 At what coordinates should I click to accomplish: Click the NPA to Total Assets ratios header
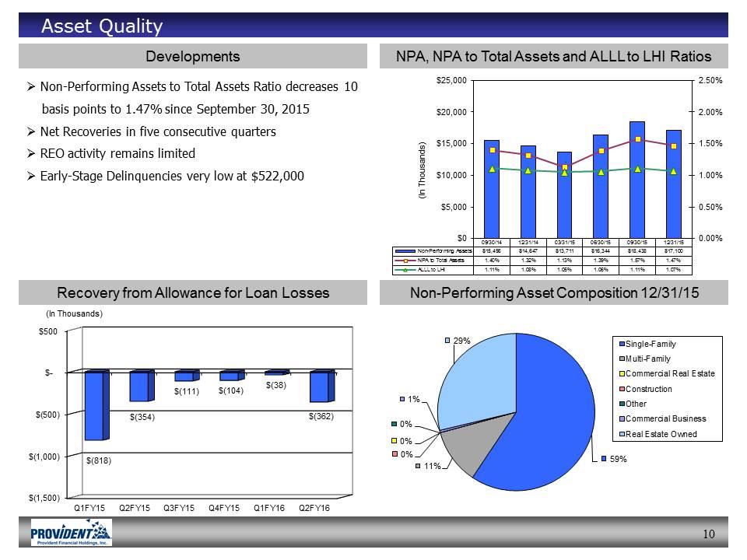coord(553,56)
